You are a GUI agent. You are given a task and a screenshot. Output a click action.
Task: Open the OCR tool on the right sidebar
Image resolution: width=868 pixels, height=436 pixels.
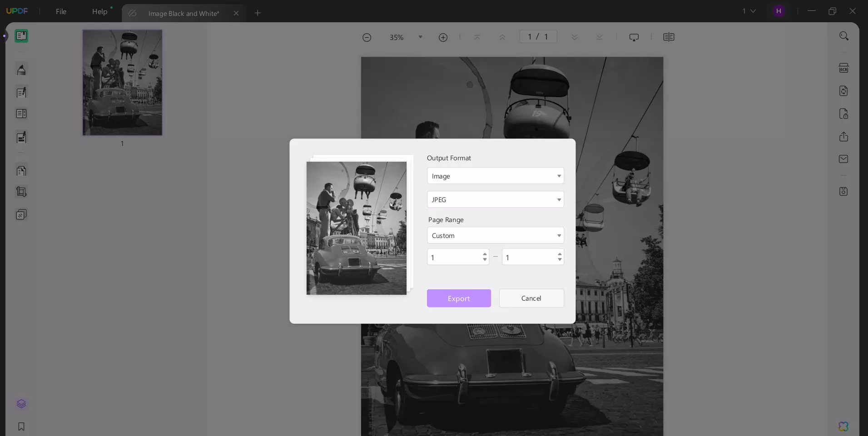(844, 68)
